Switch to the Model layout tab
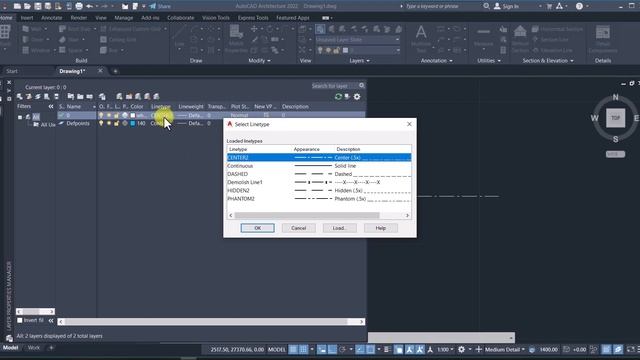The height and width of the screenshot is (360, 640). [x=11, y=348]
